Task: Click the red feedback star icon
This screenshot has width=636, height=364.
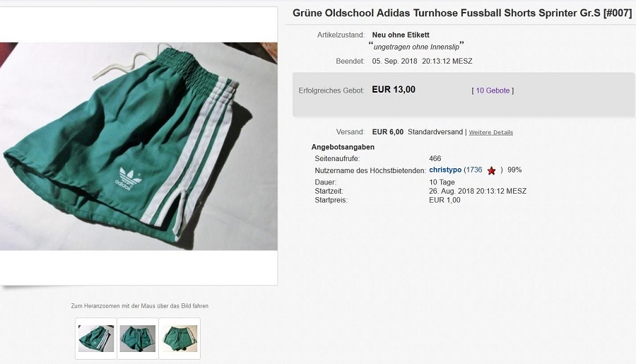Action: coord(491,170)
